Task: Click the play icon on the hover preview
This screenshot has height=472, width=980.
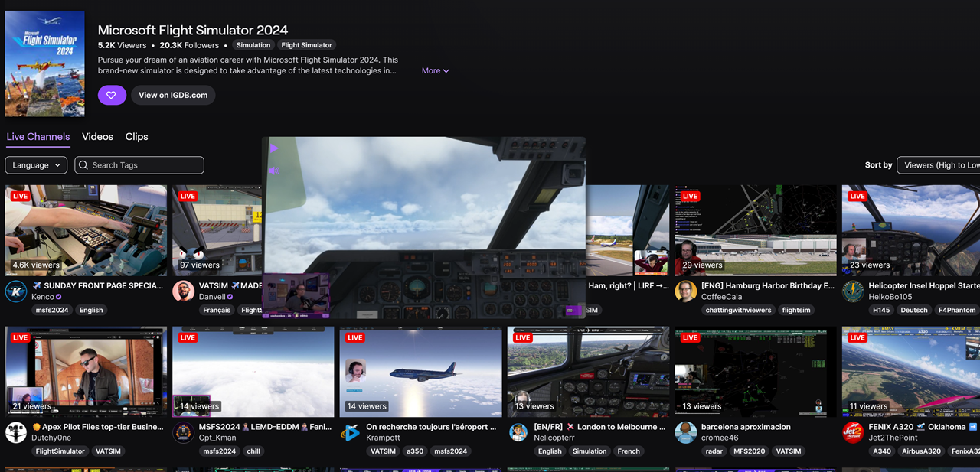Action: (274, 148)
